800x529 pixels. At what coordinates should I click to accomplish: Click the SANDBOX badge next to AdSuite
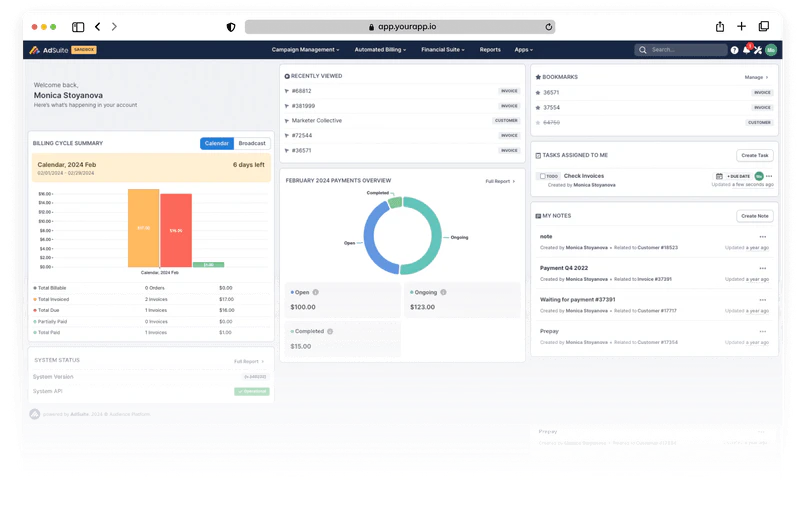click(x=84, y=50)
